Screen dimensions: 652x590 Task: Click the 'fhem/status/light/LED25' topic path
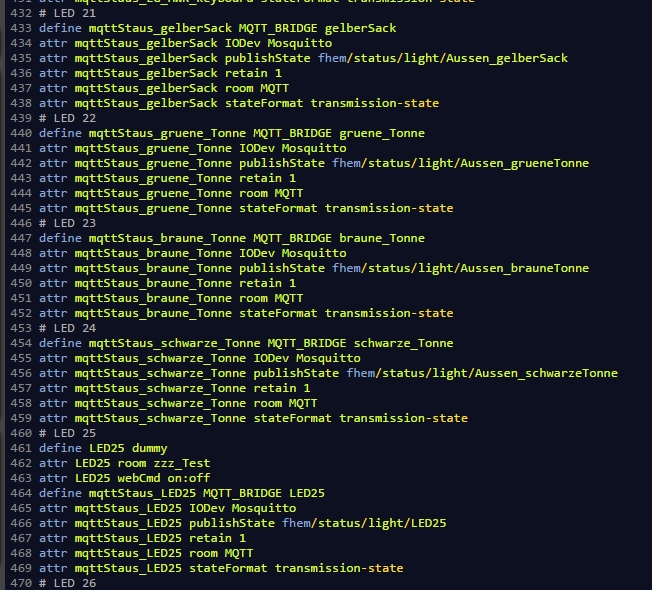(x=364, y=523)
